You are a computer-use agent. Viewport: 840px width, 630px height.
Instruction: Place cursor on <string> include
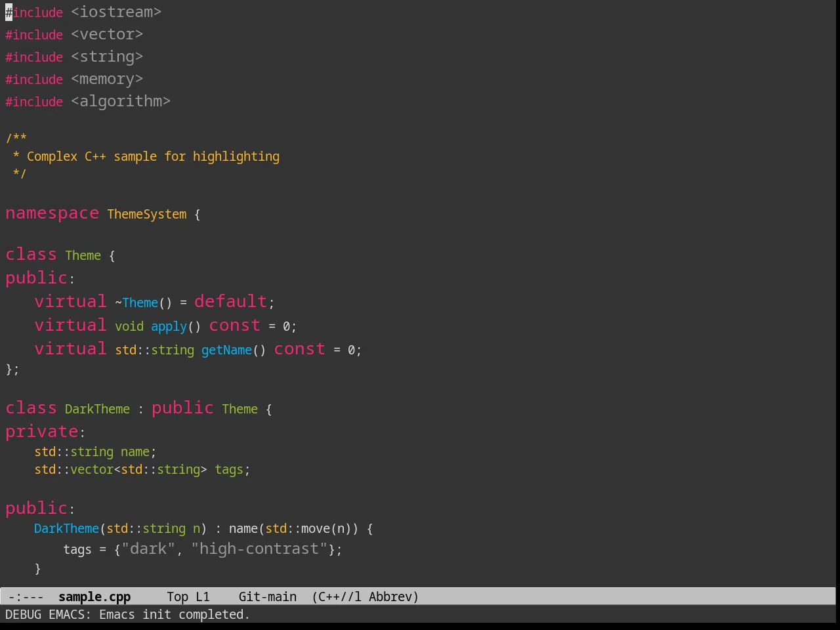pos(107,56)
